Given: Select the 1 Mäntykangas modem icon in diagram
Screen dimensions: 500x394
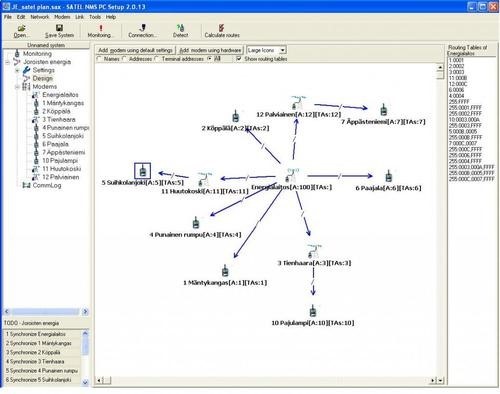Looking at the screenshot, I should [x=225, y=271].
